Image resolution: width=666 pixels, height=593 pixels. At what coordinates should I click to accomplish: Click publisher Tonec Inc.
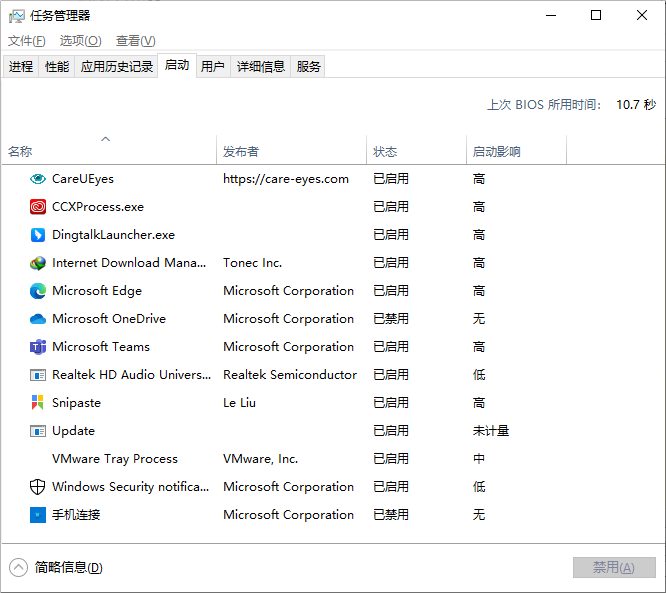252,263
